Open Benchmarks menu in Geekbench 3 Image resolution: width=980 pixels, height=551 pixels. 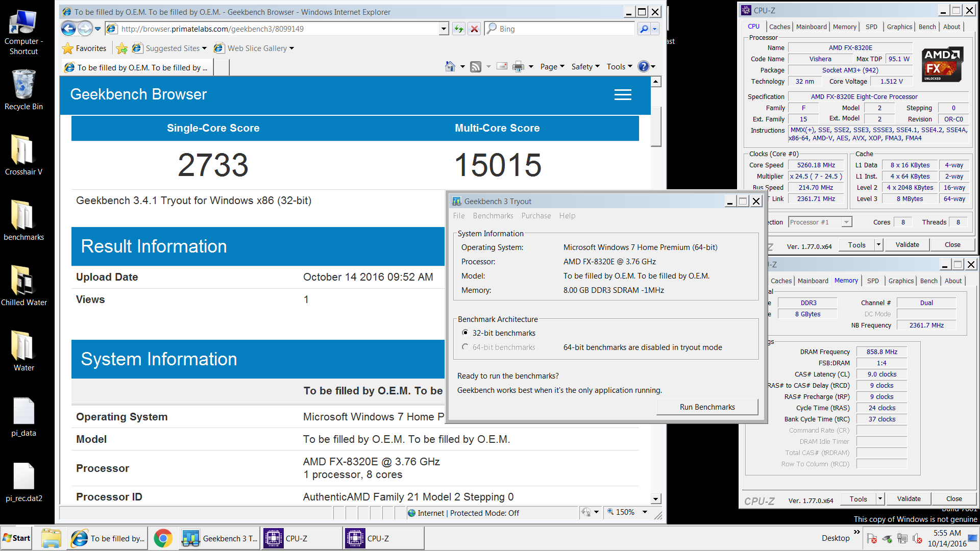pyautogui.click(x=493, y=216)
